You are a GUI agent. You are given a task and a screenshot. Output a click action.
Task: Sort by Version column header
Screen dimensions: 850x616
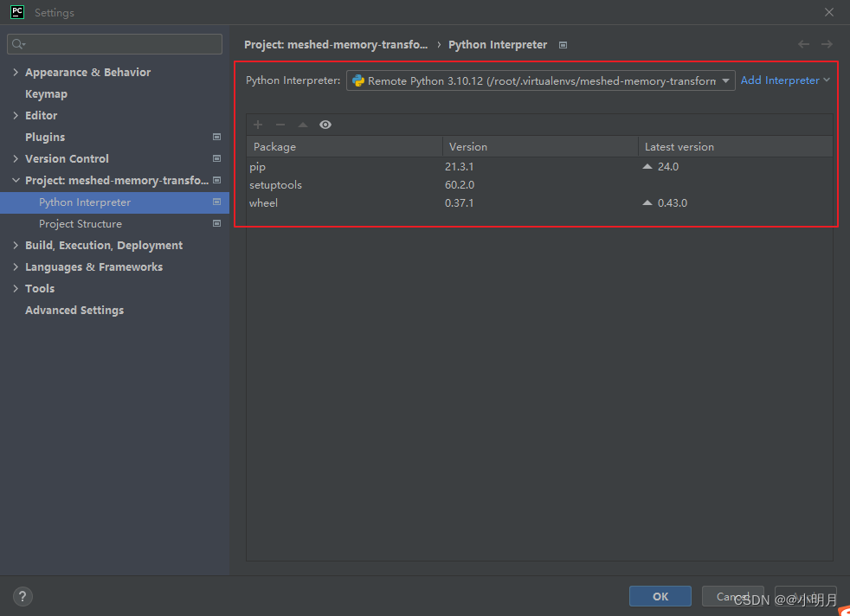tap(540, 147)
